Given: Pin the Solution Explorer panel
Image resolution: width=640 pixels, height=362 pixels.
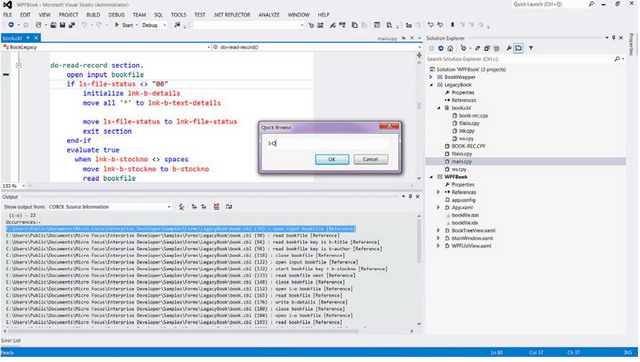Looking at the screenshot, I should pyautogui.click(x=613, y=38).
